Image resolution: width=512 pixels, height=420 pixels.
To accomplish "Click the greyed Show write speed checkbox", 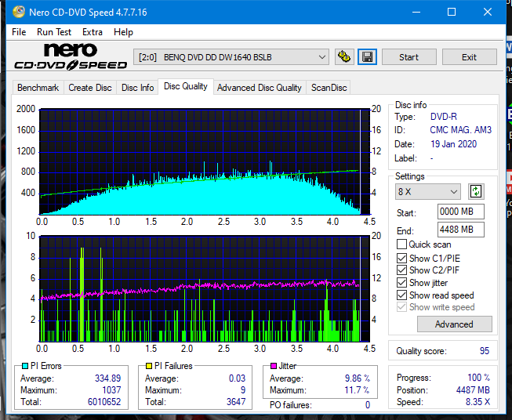I will (x=401, y=307).
